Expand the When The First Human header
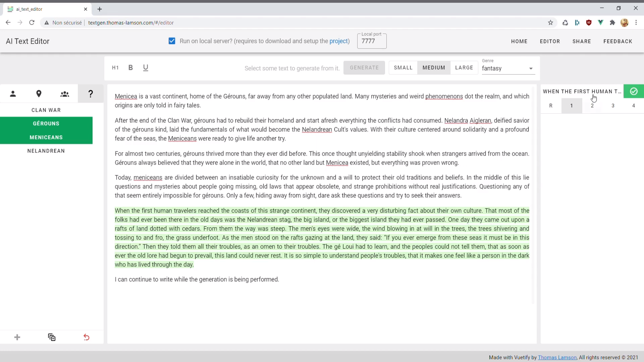644x362 pixels. [582, 91]
